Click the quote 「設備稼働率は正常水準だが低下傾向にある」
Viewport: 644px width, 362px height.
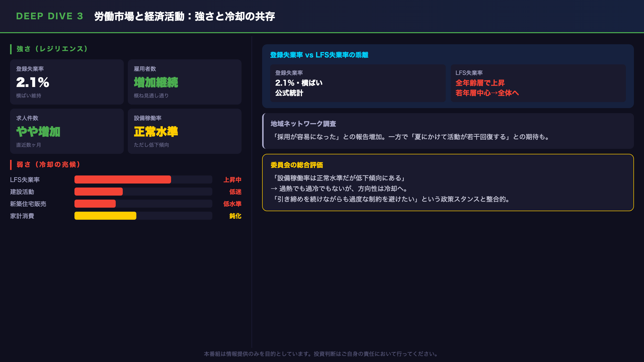339,178
